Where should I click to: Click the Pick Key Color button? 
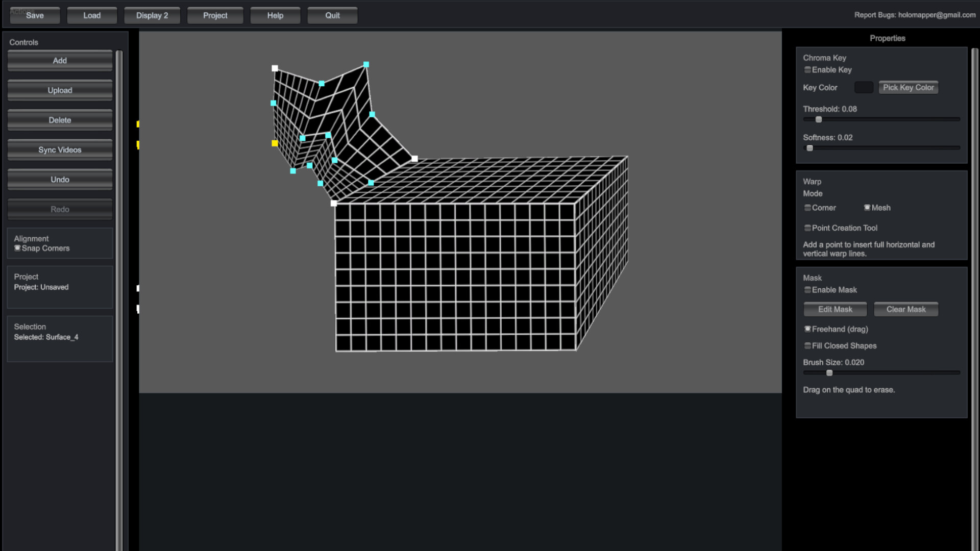point(908,88)
